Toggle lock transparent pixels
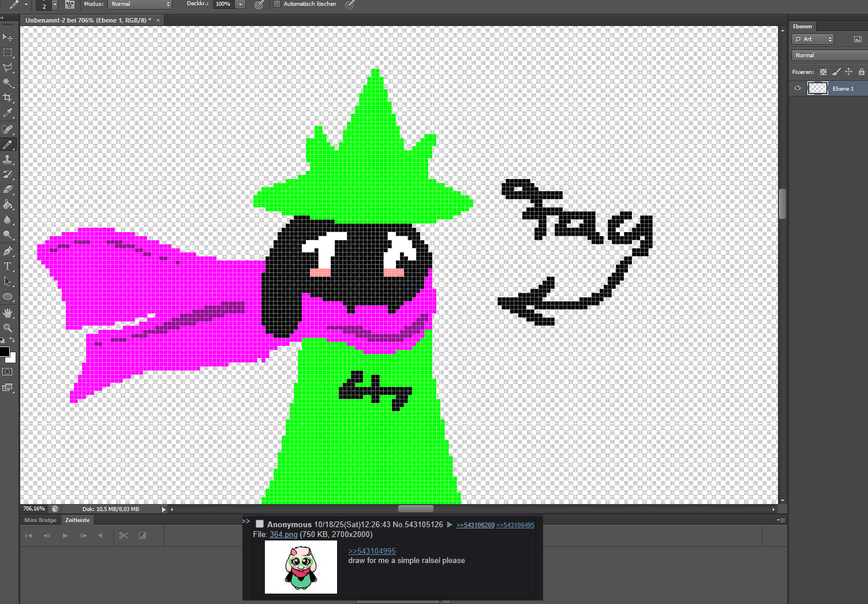The width and height of the screenshot is (868, 604). 823,72
